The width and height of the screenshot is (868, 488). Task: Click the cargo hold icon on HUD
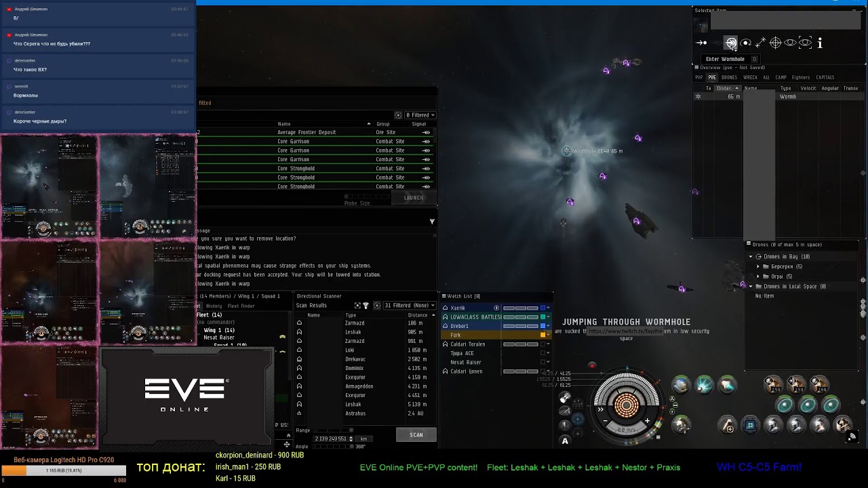[565, 398]
